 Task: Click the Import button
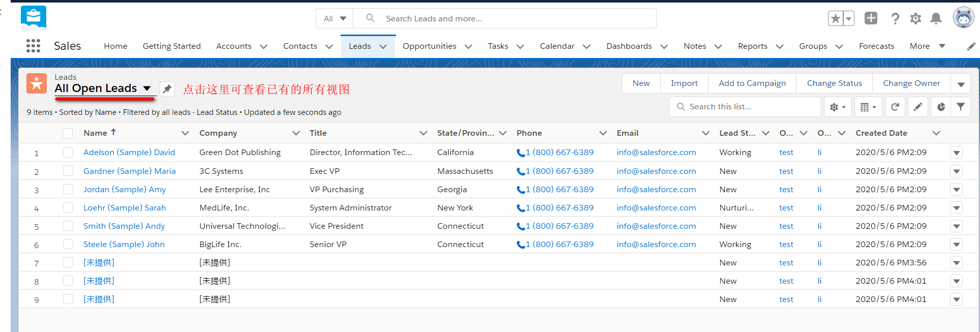[684, 83]
